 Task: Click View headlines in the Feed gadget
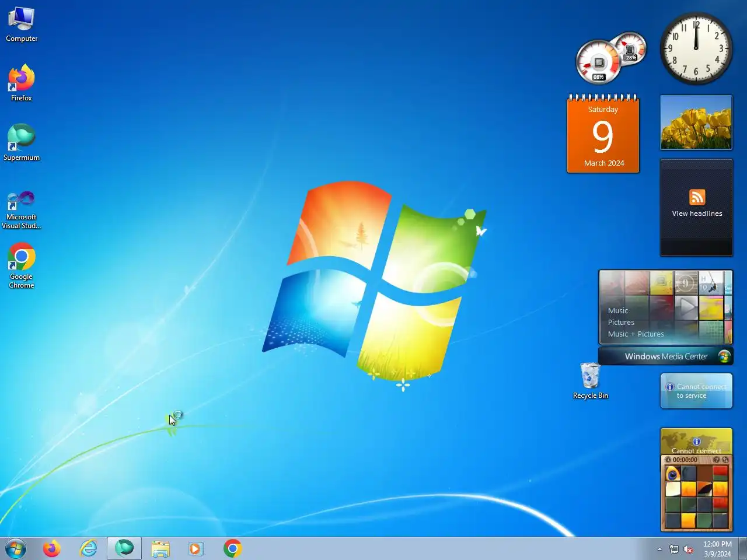697,213
